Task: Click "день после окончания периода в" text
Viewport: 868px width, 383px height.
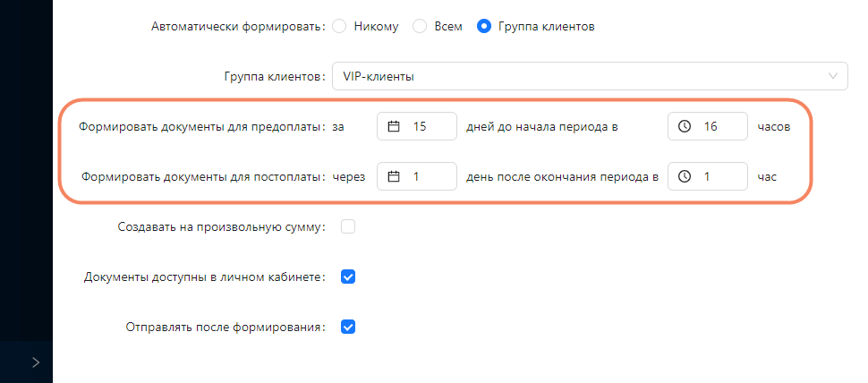Action: point(563,177)
